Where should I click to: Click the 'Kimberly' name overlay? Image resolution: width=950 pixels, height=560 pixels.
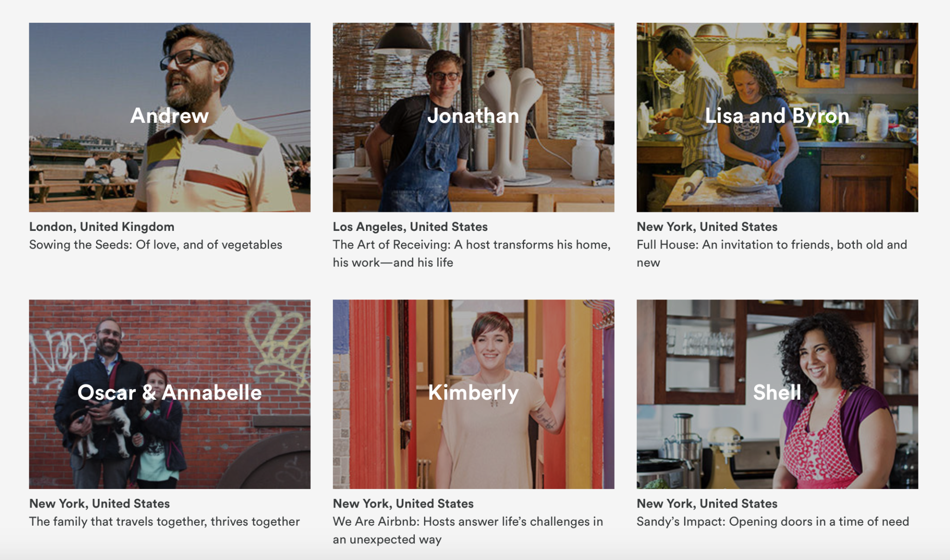[x=473, y=393]
